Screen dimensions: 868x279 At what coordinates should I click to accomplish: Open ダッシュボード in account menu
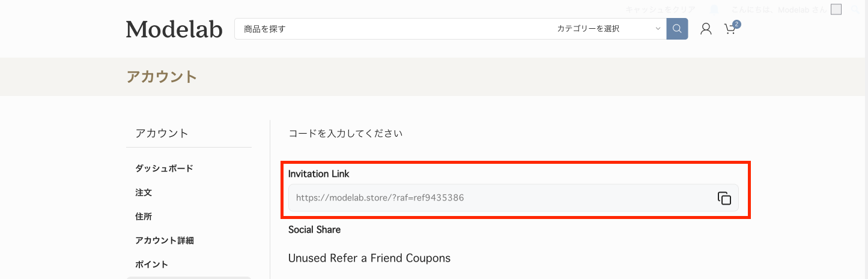click(165, 169)
